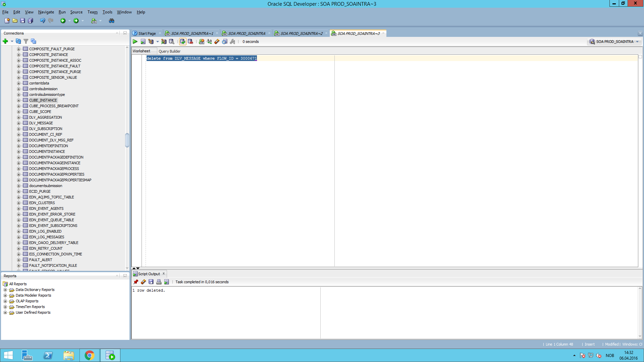Open Google Chrome from taskbar
Viewport: 644px width, 362px height.
pyautogui.click(x=90, y=355)
